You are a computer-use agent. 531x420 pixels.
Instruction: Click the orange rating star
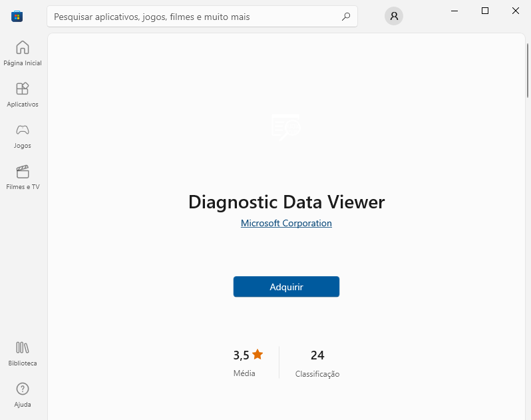(258, 355)
